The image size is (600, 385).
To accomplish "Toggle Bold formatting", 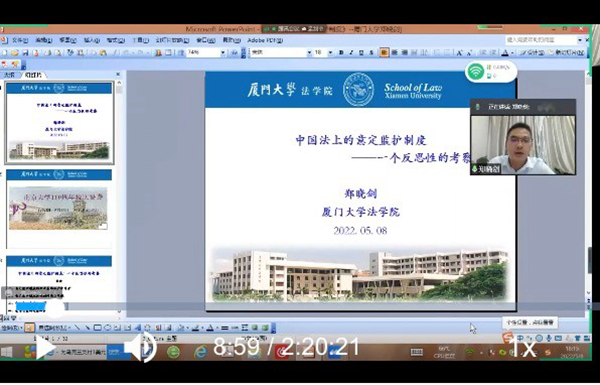I will (x=341, y=53).
